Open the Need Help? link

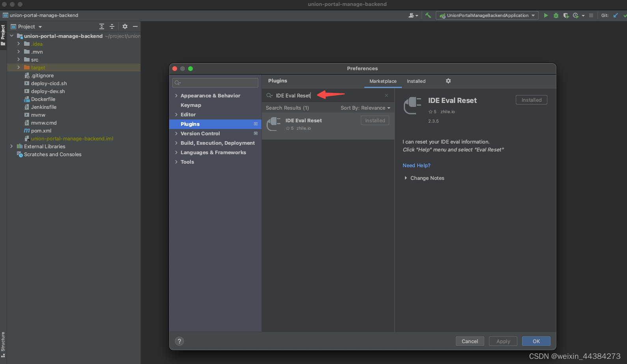416,166
